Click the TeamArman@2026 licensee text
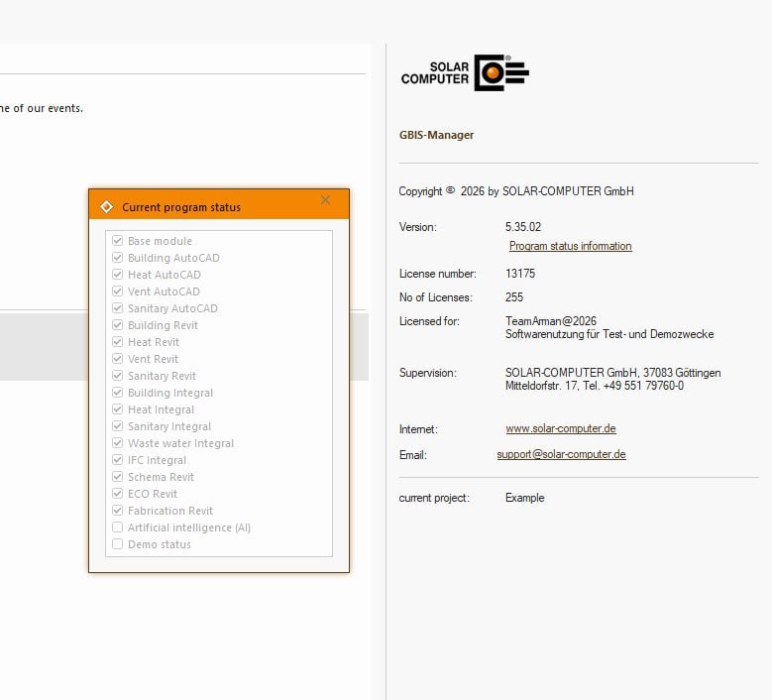This screenshot has width=772, height=700. [x=550, y=321]
